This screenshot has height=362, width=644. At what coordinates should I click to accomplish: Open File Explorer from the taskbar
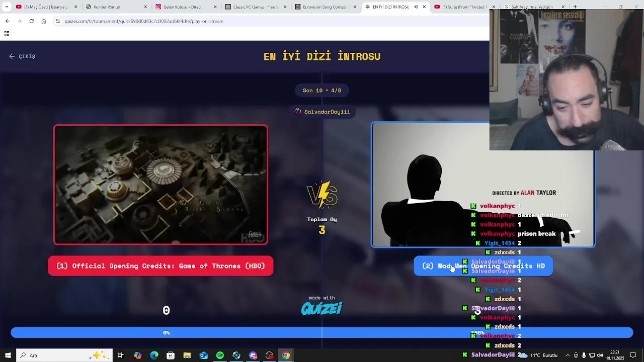pyautogui.click(x=187, y=355)
